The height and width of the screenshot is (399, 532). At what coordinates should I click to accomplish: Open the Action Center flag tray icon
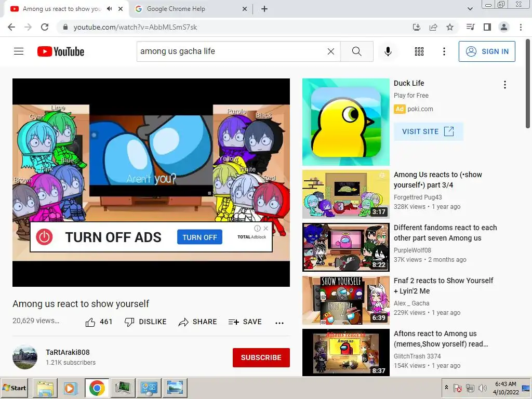457,388
